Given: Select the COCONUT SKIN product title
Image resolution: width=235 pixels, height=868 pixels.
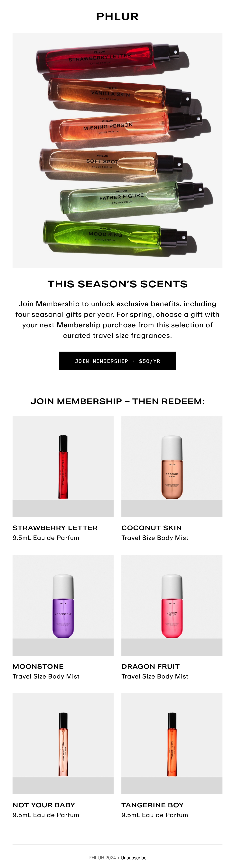Looking at the screenshot, I should [x=151, y=528].
